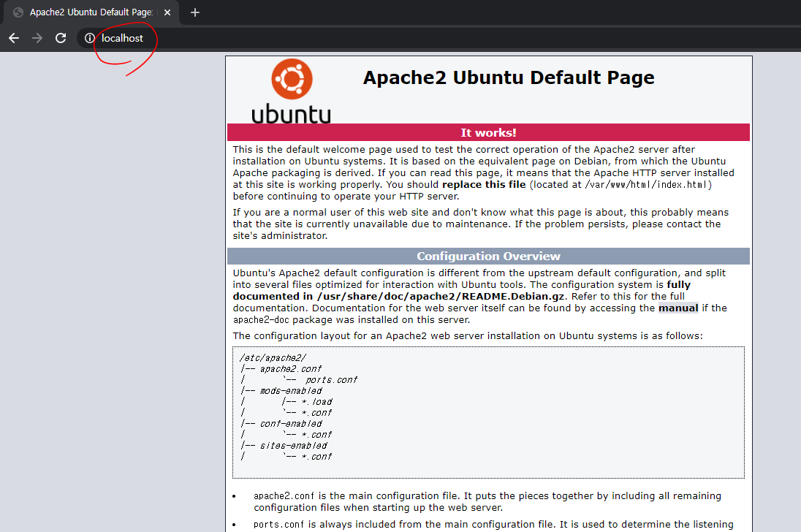Viewport: 801px width, 532px height.
Task: Click the It works! banner
Action: click(x=488, y=133)
